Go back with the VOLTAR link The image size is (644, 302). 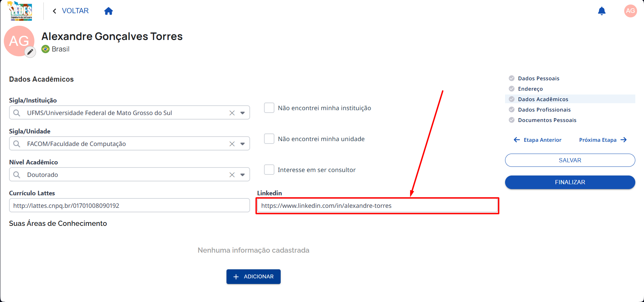coord(71,11)
